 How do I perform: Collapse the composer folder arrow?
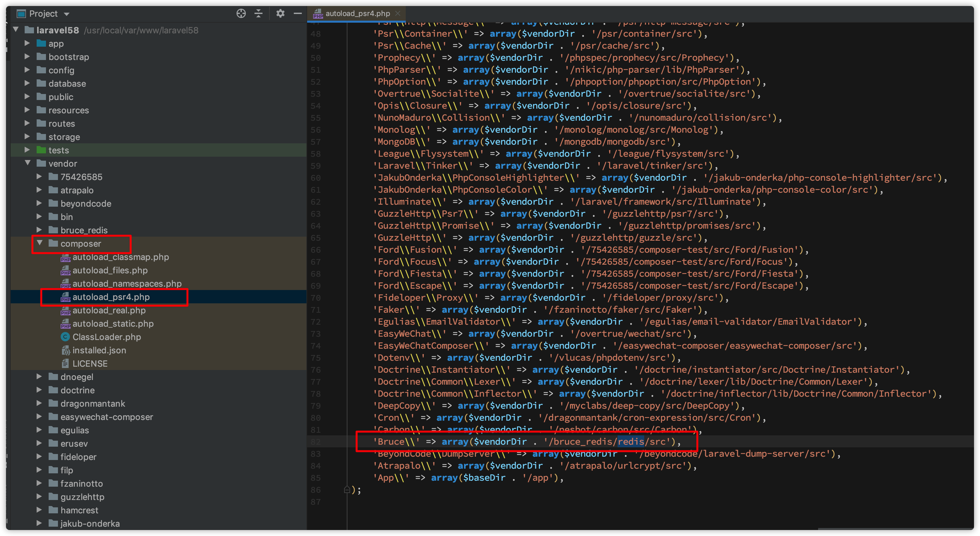tap(40, 243)
